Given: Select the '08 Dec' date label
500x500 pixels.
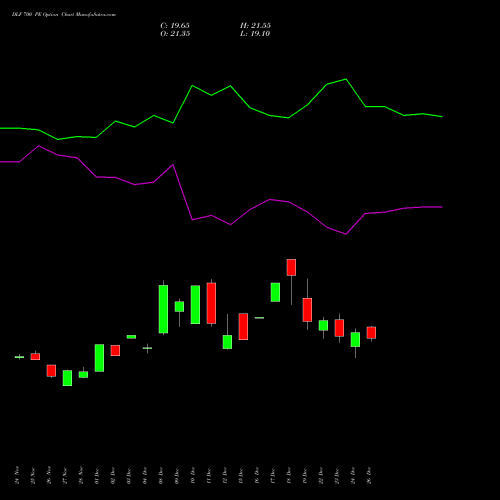Looking at the screenshot, I should point(161,475).
